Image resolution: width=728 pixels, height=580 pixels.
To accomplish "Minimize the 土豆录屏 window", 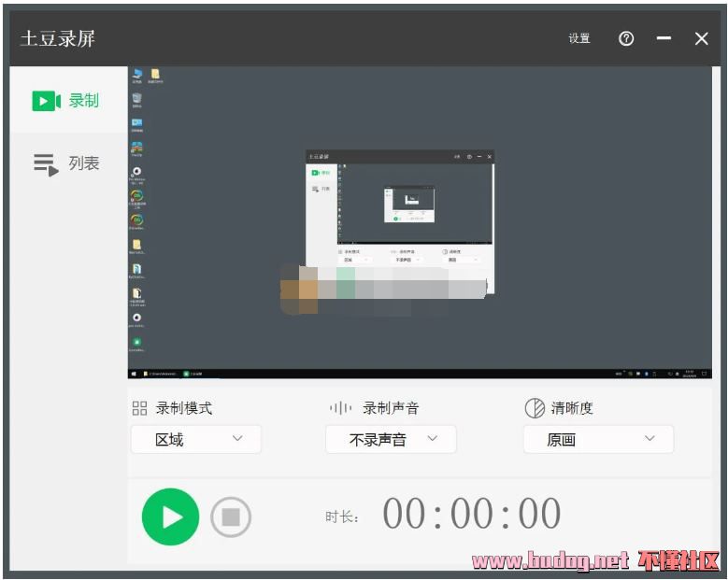I will click(664, 38).
